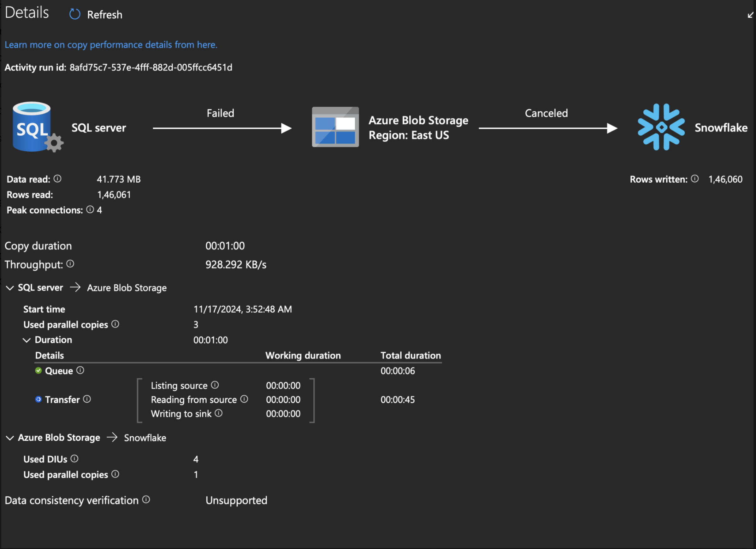Click the Start time value 11/17/2024, 3:52:48 AM
Image resolution: width=756 pixels, height=549 pixels.
coord(243,309)
